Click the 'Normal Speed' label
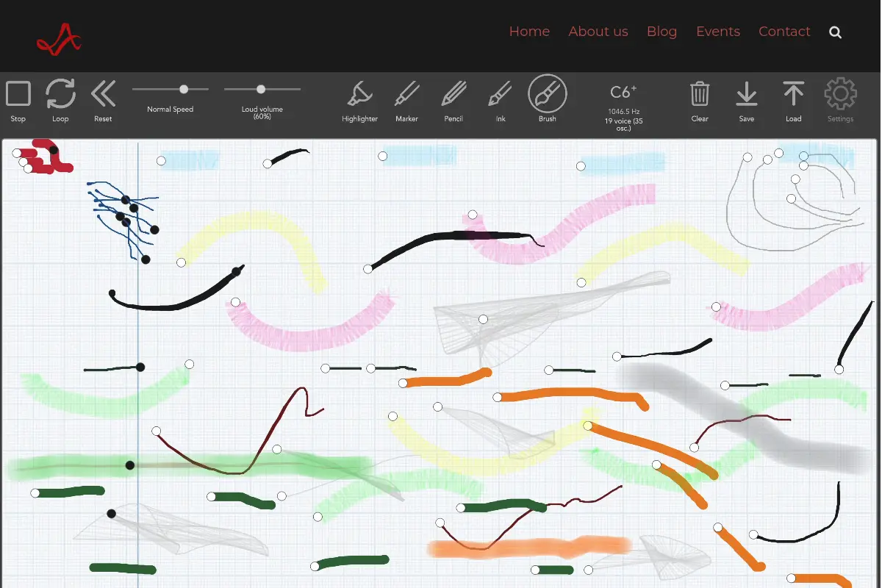 pos(170,110)
